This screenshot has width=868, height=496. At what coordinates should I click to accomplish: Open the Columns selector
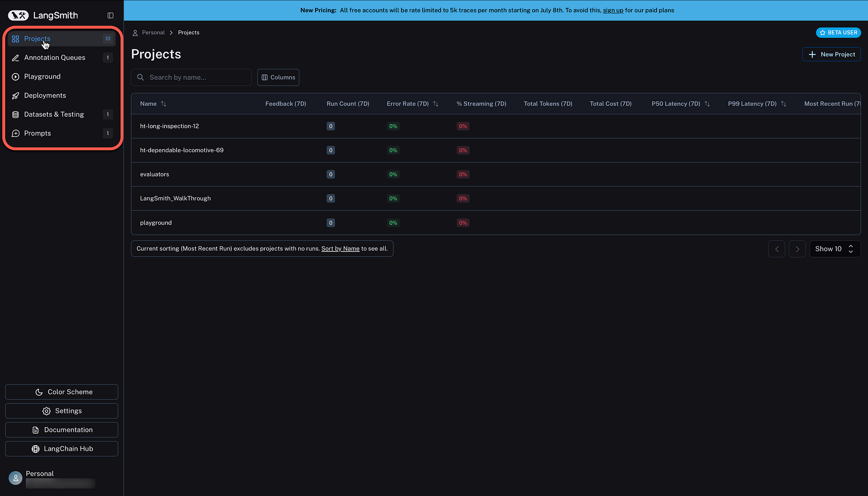278,77
